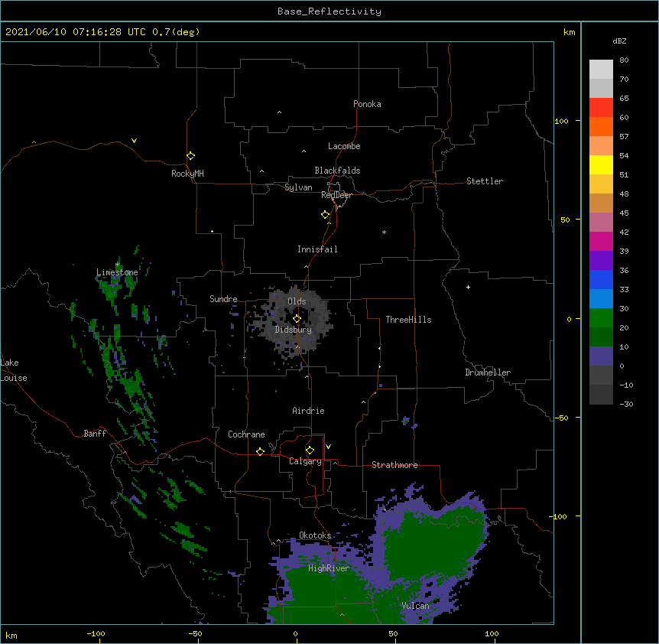This screenshot has width=659, height=644.
Task: Click the Calgary city label
Action: point(305,461)
